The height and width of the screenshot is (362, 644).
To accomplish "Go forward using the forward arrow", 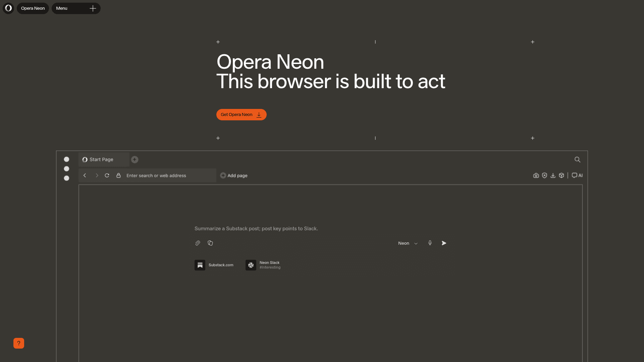I will tap(97, 175).
